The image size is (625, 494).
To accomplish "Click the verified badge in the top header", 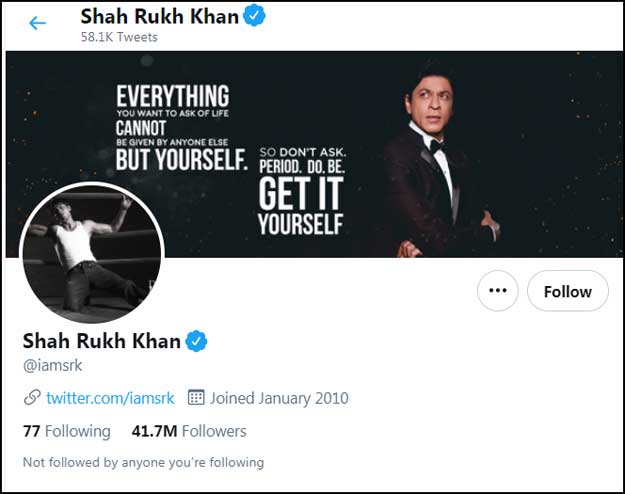I will (x=255, y=17).
